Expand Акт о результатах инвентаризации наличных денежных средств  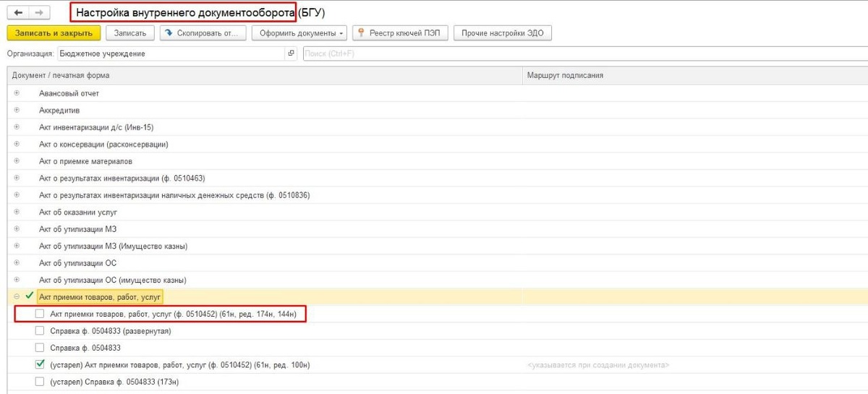17,194
